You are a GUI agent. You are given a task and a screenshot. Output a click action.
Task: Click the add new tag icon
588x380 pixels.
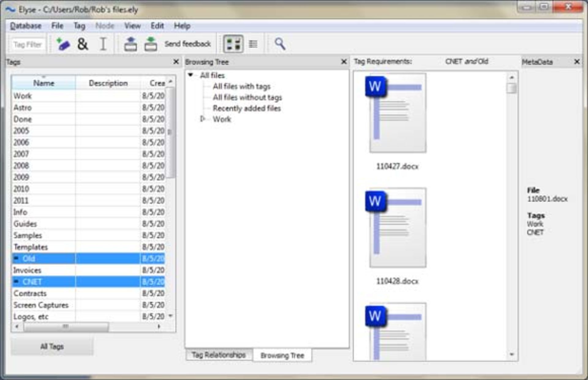(x=63, y=44)
